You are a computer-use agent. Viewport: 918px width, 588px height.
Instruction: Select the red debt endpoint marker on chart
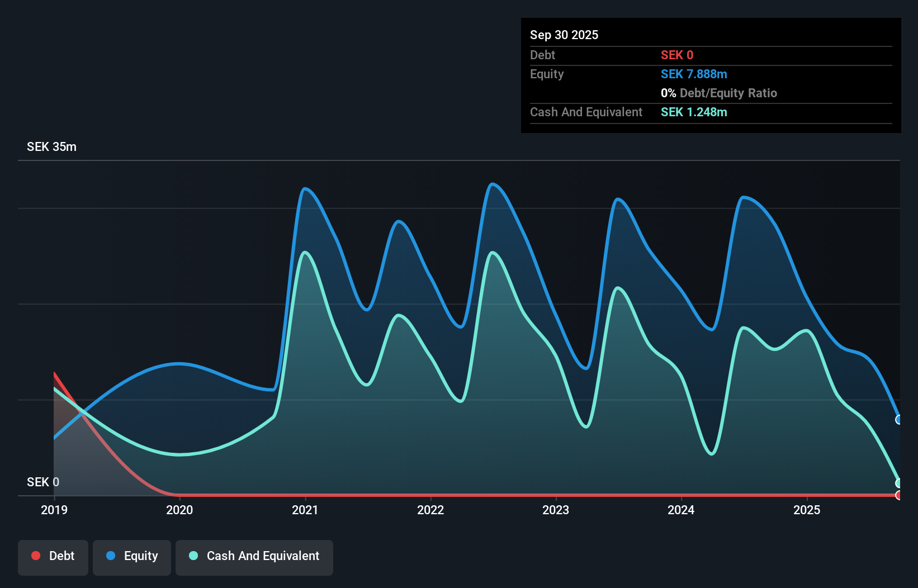pos(899,495)
